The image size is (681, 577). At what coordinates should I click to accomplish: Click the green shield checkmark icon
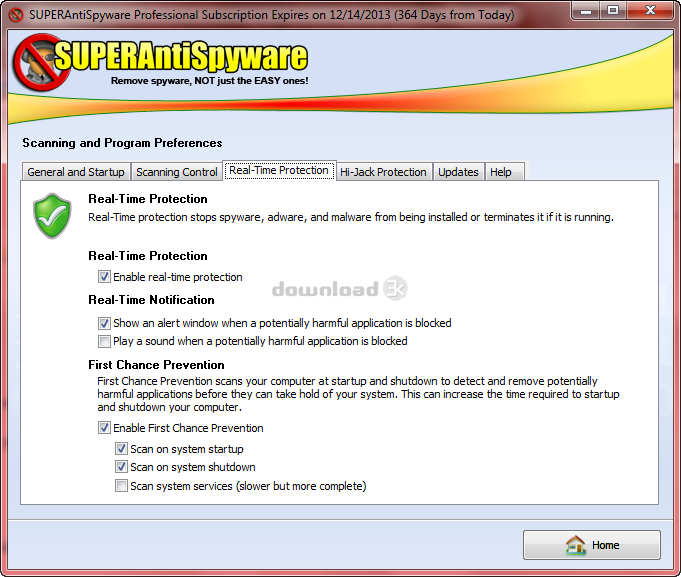52,216
